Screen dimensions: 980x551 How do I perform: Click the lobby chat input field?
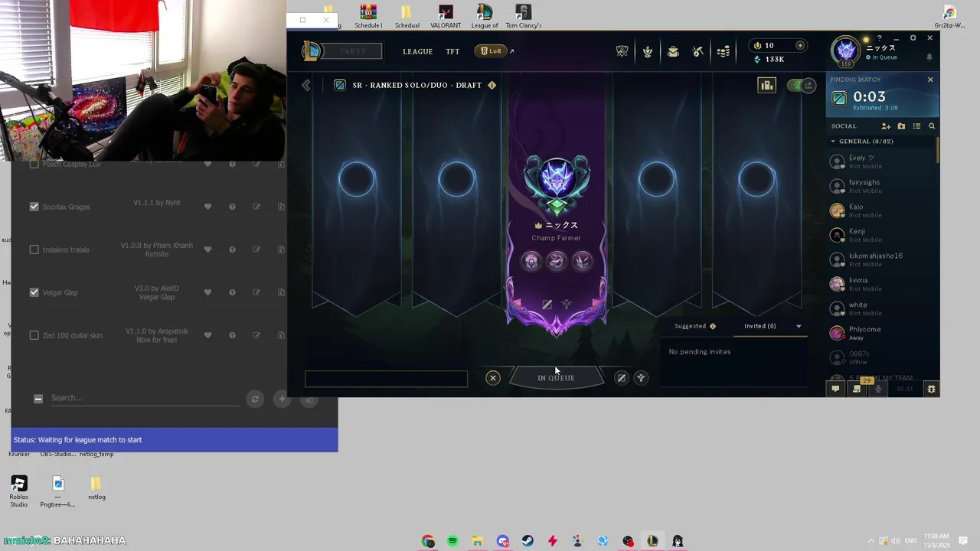click(x=386, y=379)
